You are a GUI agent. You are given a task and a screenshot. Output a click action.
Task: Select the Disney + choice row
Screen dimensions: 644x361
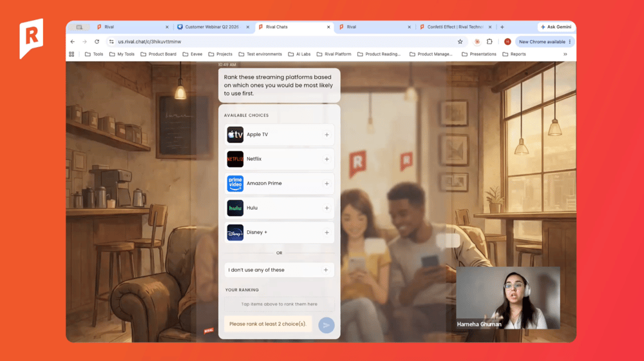click(279, 232)
